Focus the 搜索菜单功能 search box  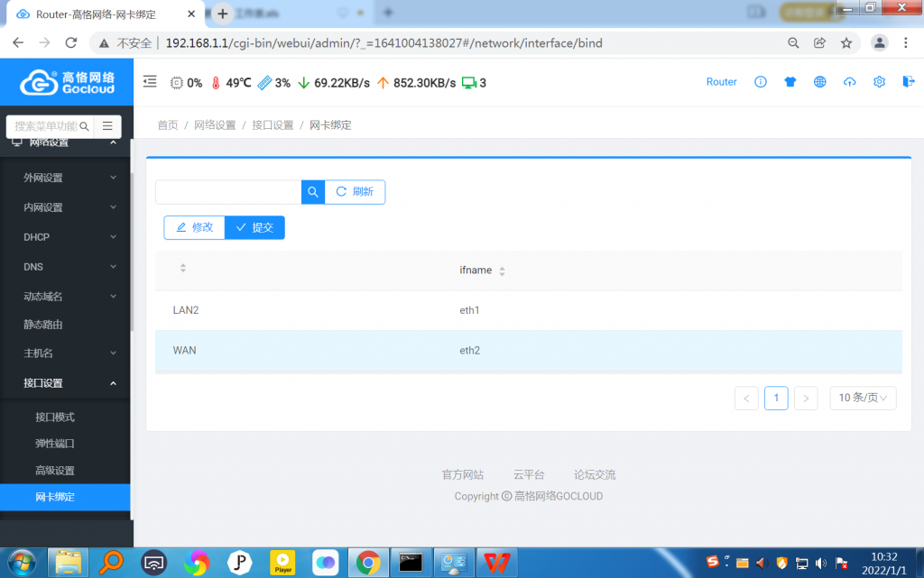click(50, 126)
